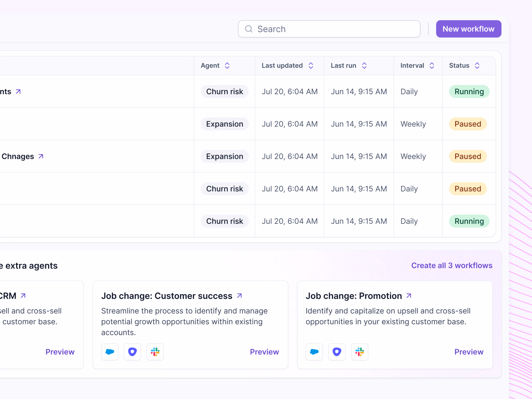Sort table by Last updated column

(x=311, y=65)
